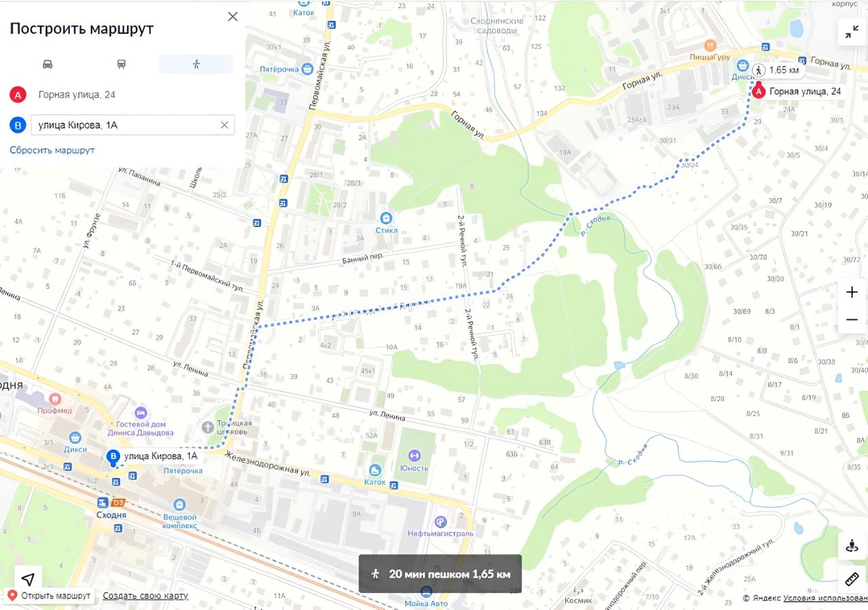Screen dimensions: 868x610
Task: Zoom in the map
Action: [x=852, y=292]
